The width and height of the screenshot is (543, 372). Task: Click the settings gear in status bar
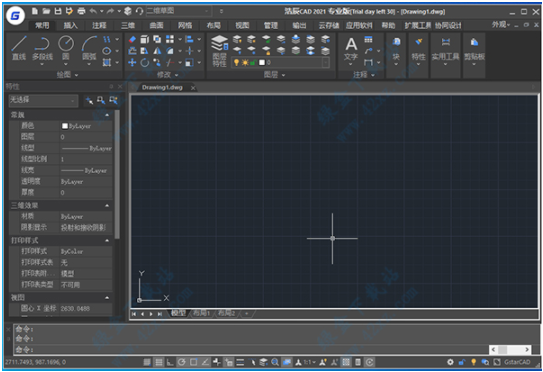point(450,362)
